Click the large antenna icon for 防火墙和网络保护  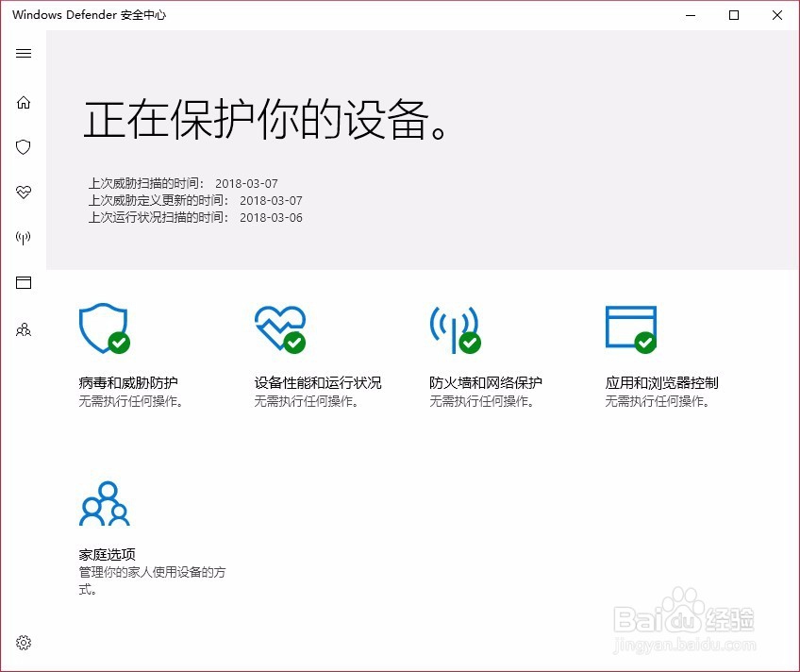(x=455, y=329)
